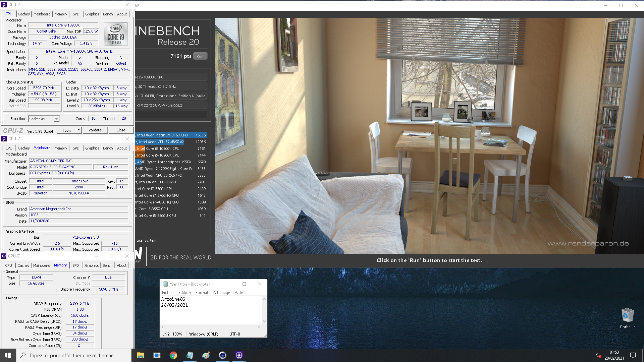This screenshot has height=362, width=644.
Task: Click the ROG STRIX Z490-E GAMING model field
Action: point(61,167)
